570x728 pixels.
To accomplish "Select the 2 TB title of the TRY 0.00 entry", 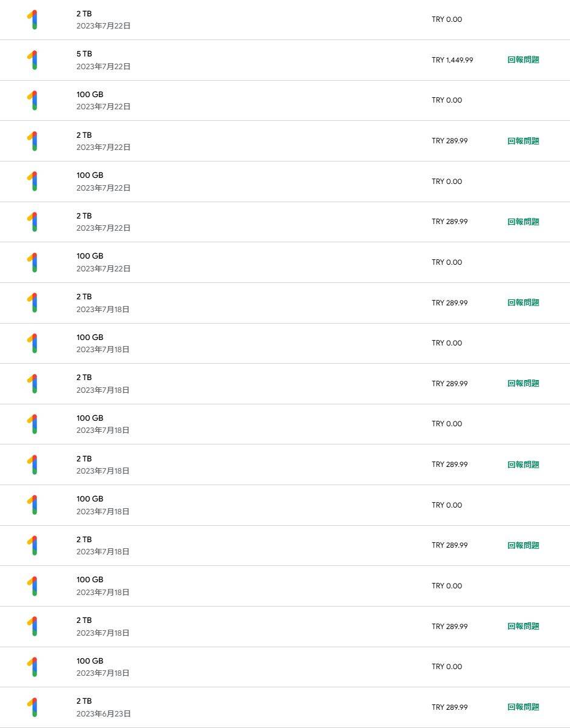I will click(x=84, y=13).
